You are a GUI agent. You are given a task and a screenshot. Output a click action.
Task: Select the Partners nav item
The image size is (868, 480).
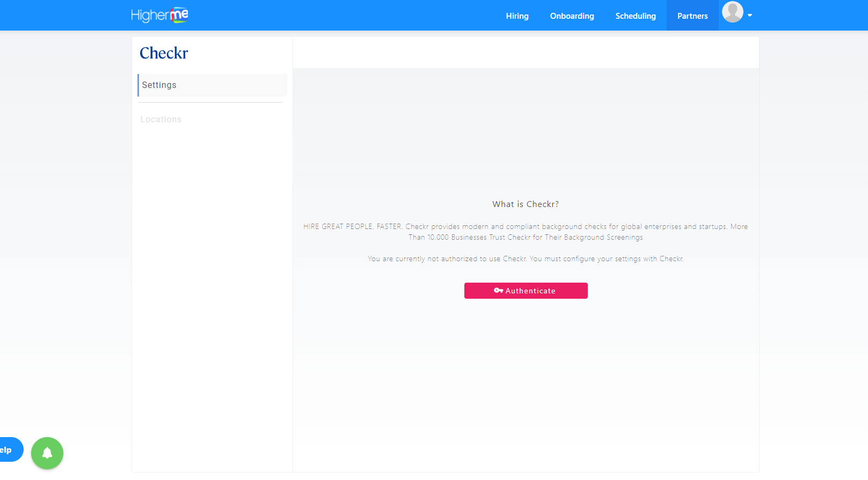(692, 16)
